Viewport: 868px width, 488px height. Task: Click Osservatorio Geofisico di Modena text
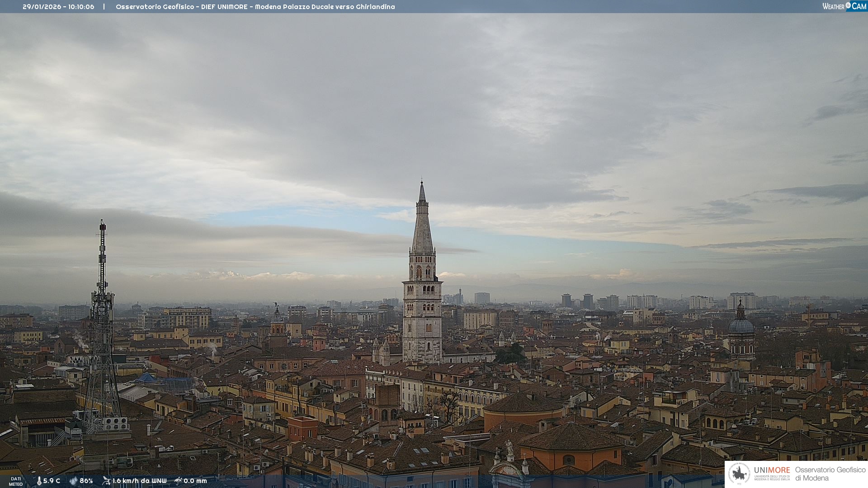click(830, 474)
